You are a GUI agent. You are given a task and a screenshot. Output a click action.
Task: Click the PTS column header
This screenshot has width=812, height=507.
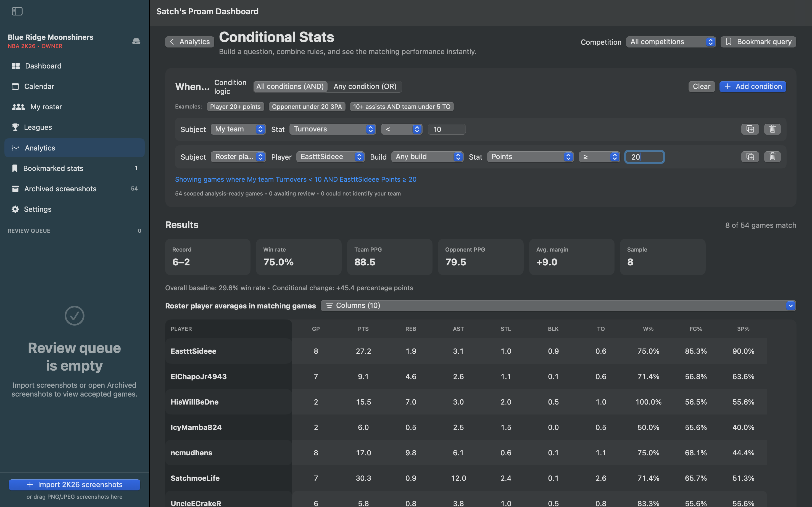click(x=363, y=329)
